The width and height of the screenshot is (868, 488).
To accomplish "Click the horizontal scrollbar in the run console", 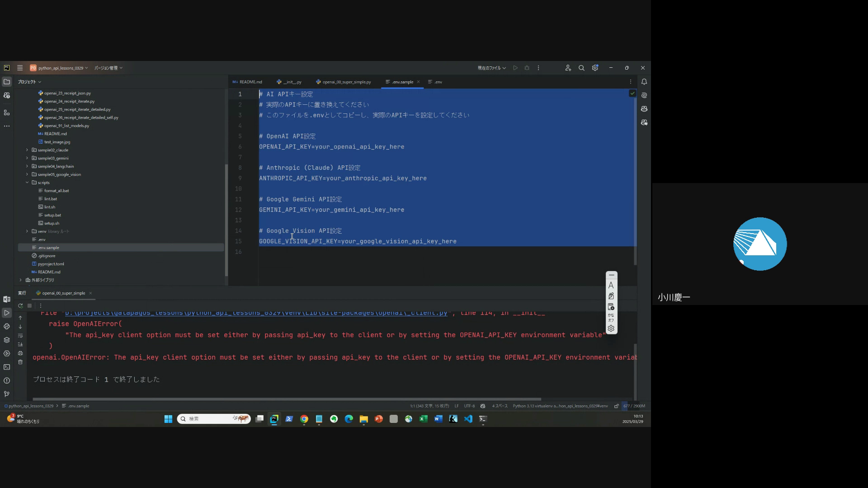I will (x=287, y=399).
